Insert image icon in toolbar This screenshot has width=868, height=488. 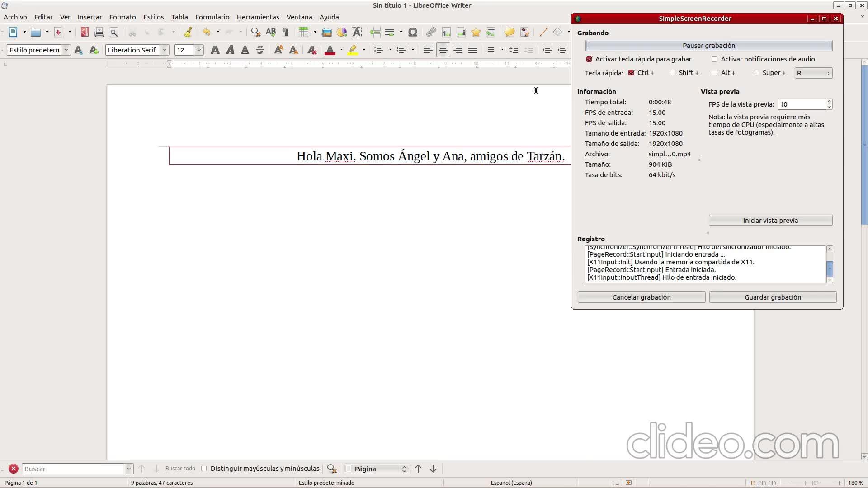[327, 32]
